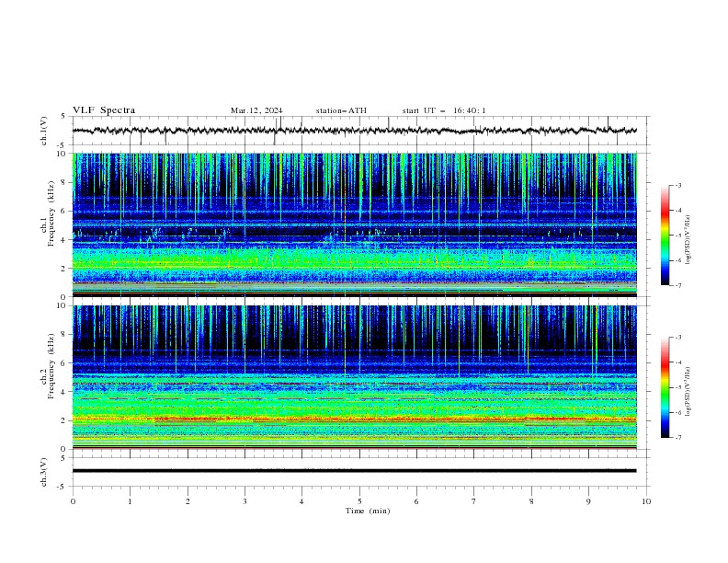Click the "8" tick on the Time axis

[531, 501]
